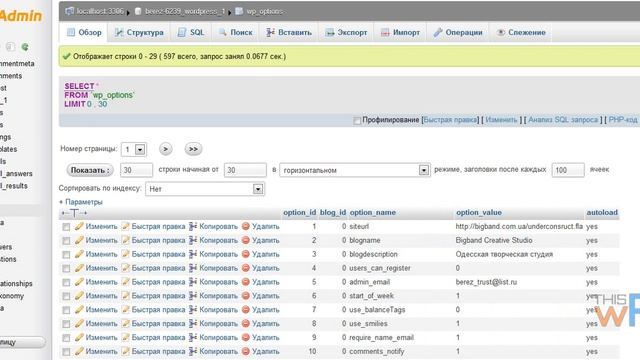640x360 pixels.
Task: Click the quick edit icon for blogname
Action: [x=125, y=240]
